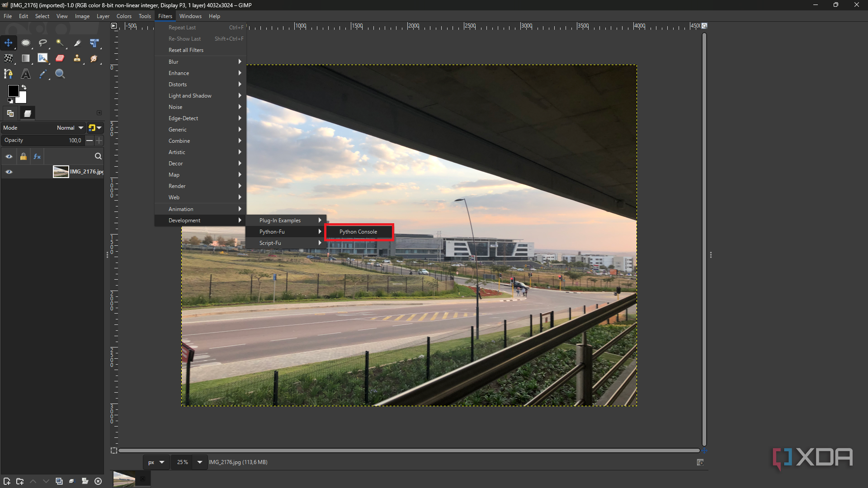Select the IMG_2176 image tab thumbnail
The height and width of the screenshot is (488, 868).
pyautogui.click(x=124, y=479)
